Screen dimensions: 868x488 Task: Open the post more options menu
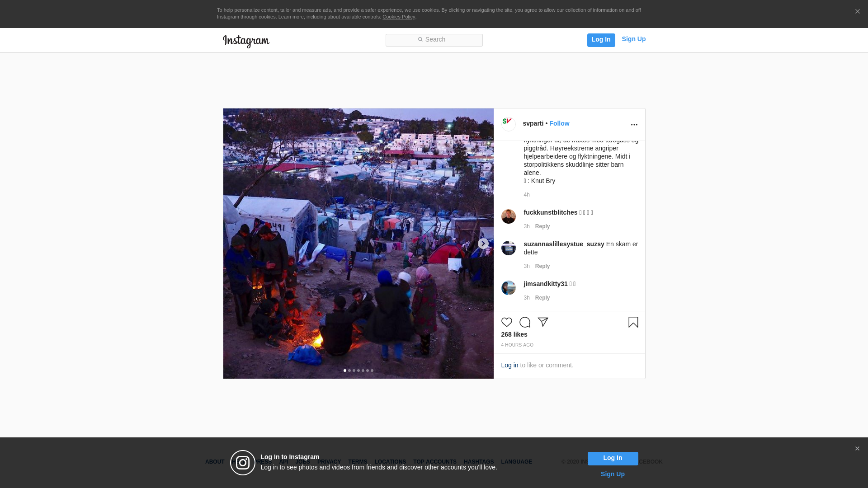pos(634,125)
